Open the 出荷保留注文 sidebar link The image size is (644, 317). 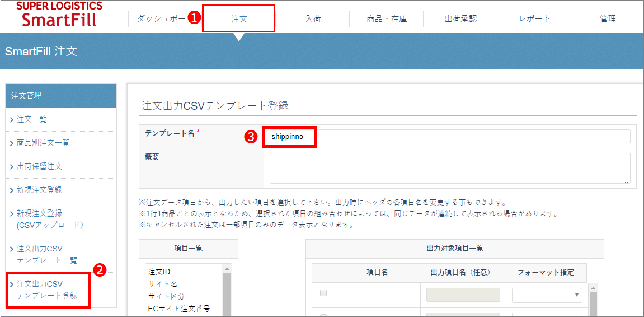point(39,166)
